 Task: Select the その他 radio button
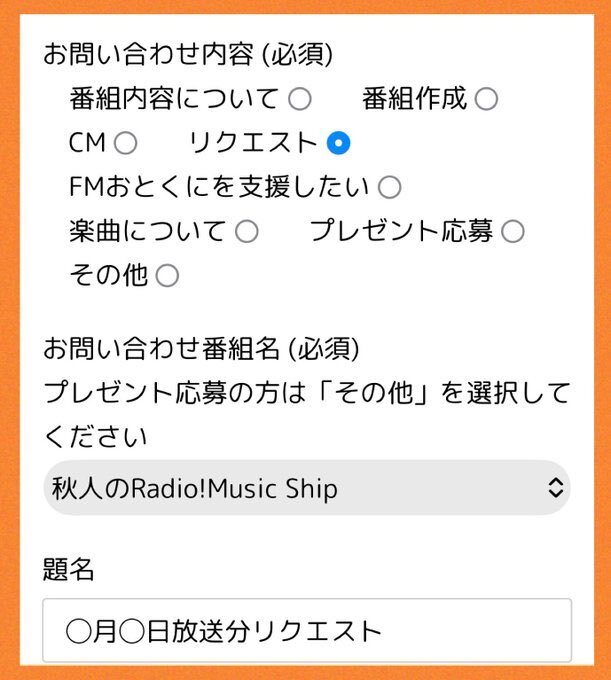point(167,276)
